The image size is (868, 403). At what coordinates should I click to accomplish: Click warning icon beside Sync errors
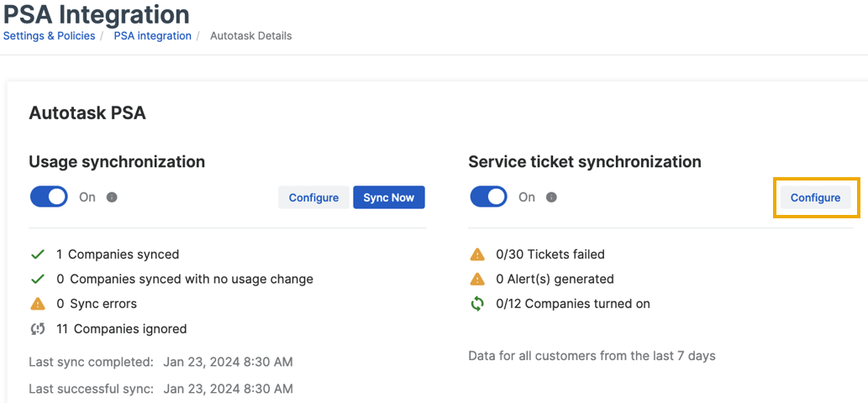[37, 303]
